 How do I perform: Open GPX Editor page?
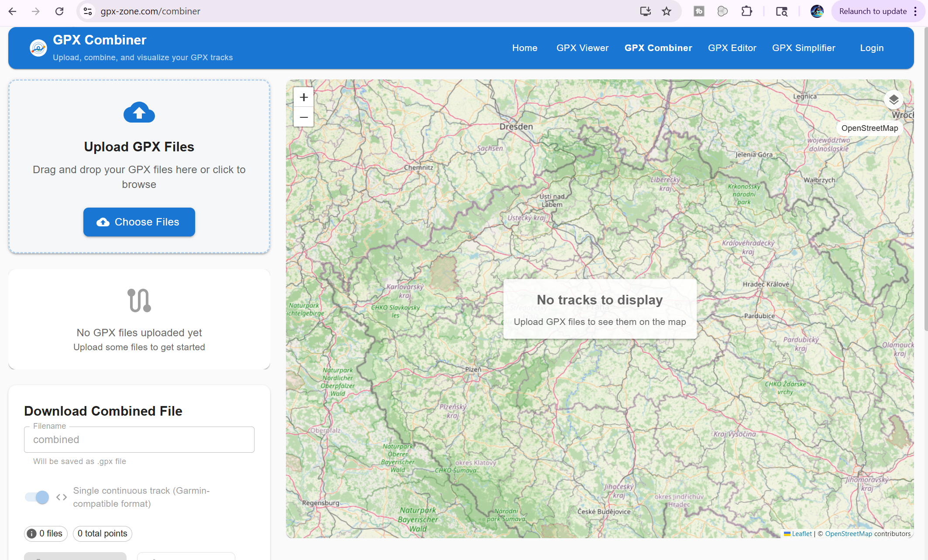coord(732,48)
